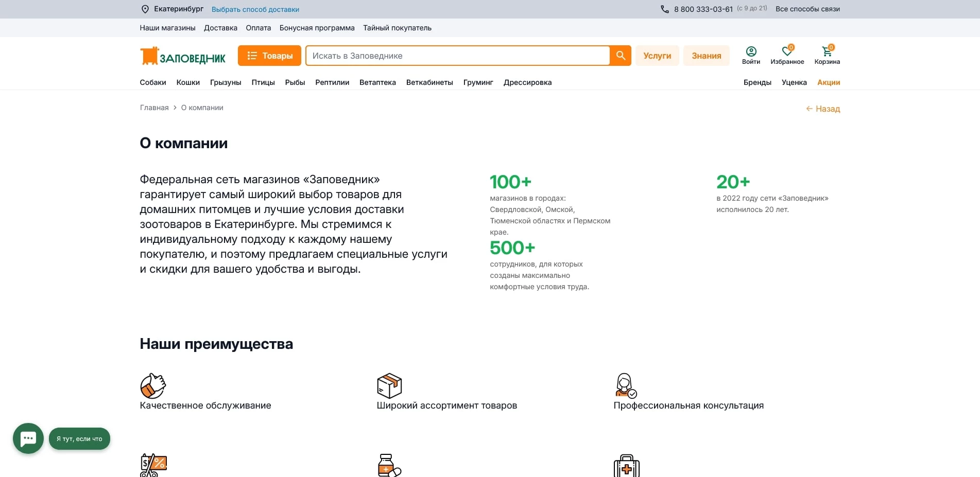Open Все способы связи options

pos(807,9)
